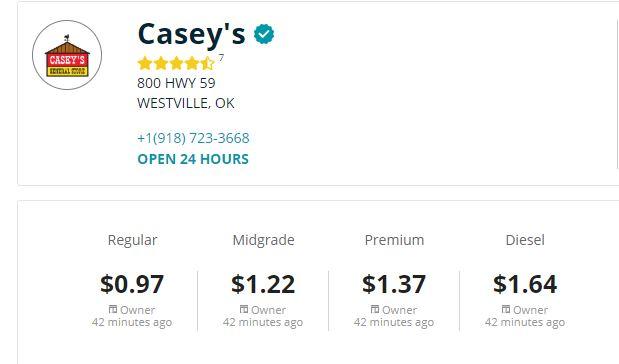
Task: Click the review count number 7
Action: click(221, 58)
